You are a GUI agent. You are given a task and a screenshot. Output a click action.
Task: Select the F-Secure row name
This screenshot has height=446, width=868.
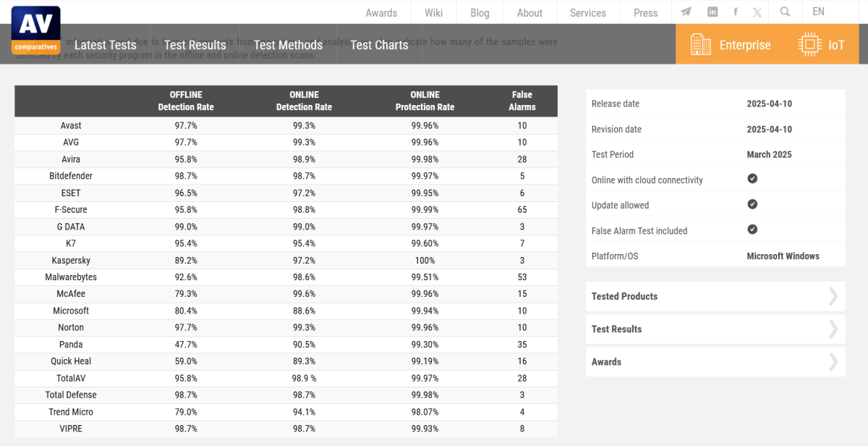point(71,209)
